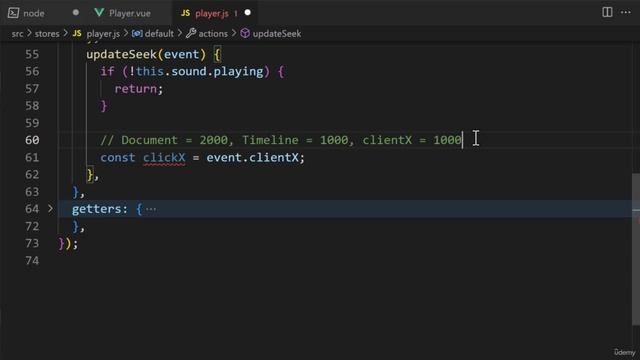640x360 pixels.
Task: Click the Vue icon on Player.vue tab
Action: [99, 13]
